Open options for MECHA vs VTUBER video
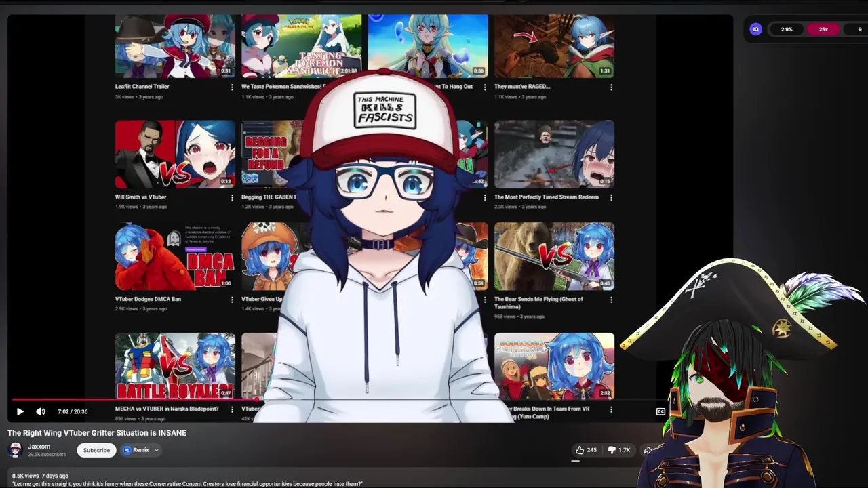Image resolution: width=868 pixels, height=488 pixels. tap(232, 409)
